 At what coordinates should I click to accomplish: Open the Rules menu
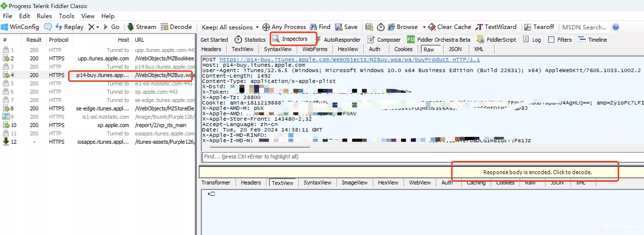coord(44,16)
